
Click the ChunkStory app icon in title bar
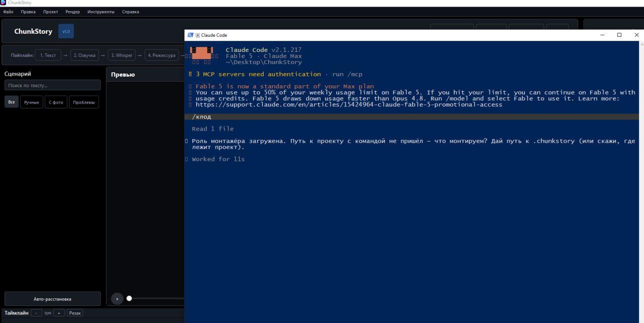click(3, 3)
